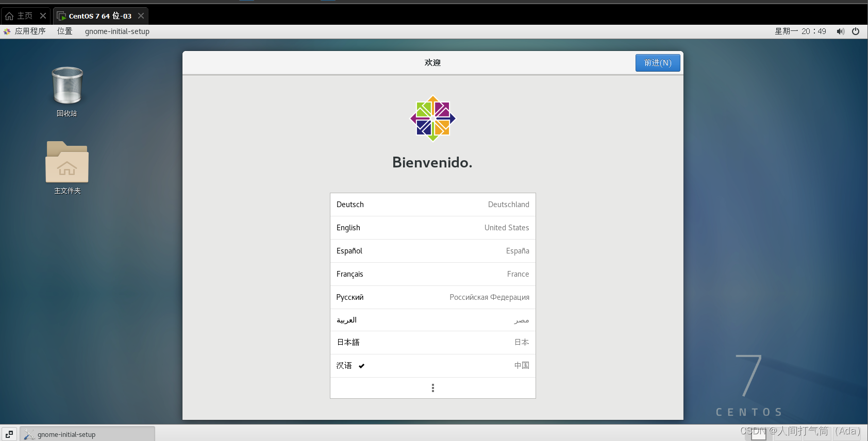Click the France region label
Image resolution: width=868 pixels, height=441 pixels.
click(x=518, y=274)
